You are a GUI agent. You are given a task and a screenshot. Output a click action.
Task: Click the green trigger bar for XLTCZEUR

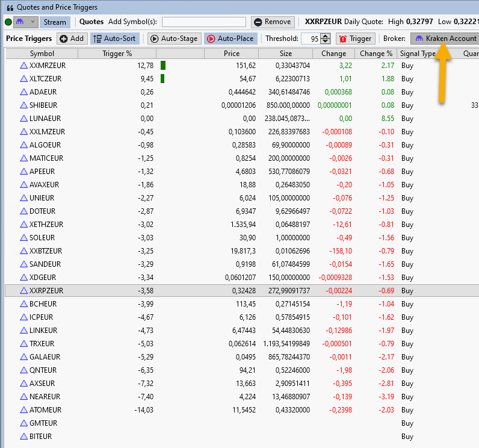[x=162, y=79]
